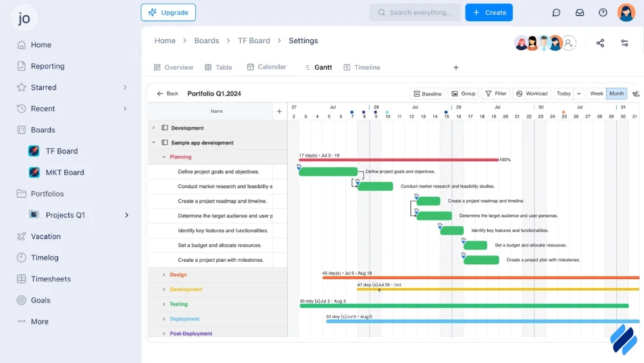Expand the Design task group
The image size is (644, 363).
(x=164, y=275)
